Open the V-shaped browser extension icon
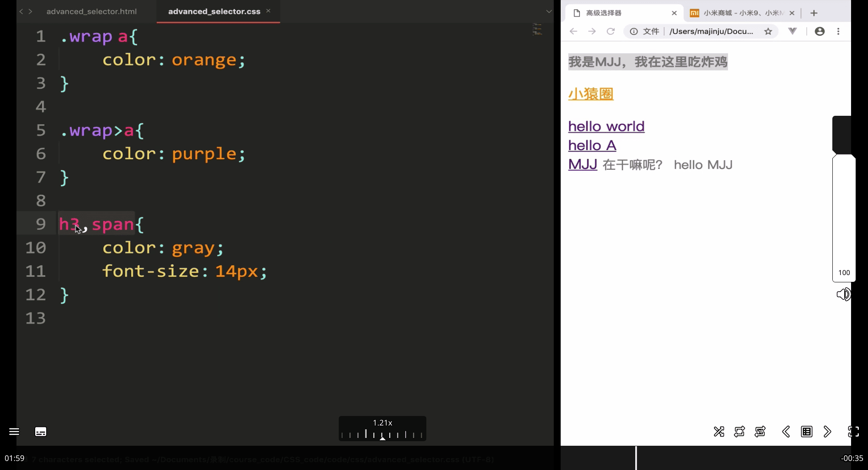The height and width of the screenshot is (470, 868). [793, 31]
